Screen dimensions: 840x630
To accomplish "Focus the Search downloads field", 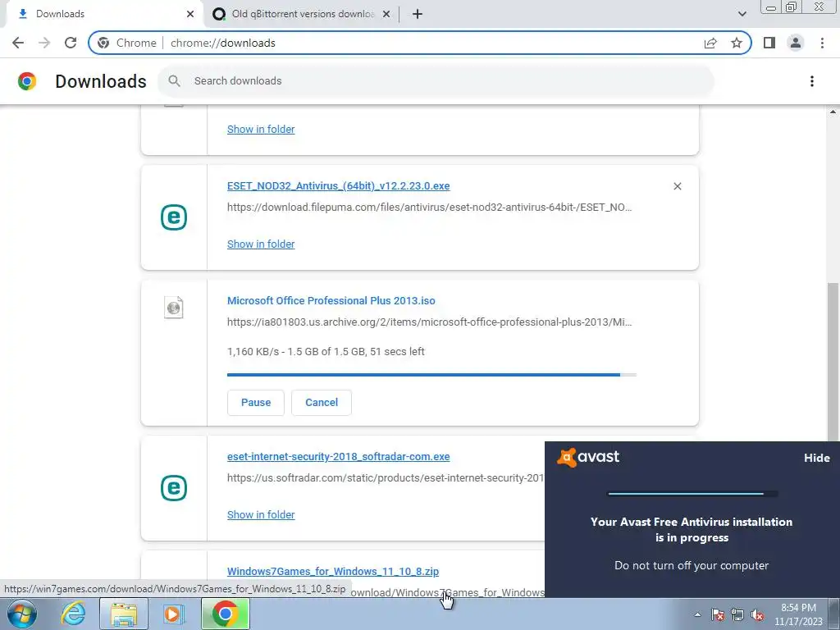I will pyautogui.click(x=436, y=81).
